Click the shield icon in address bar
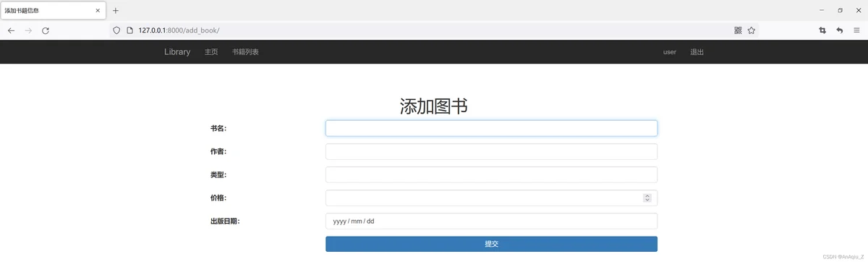868x262 pixels. pos(116,30)
